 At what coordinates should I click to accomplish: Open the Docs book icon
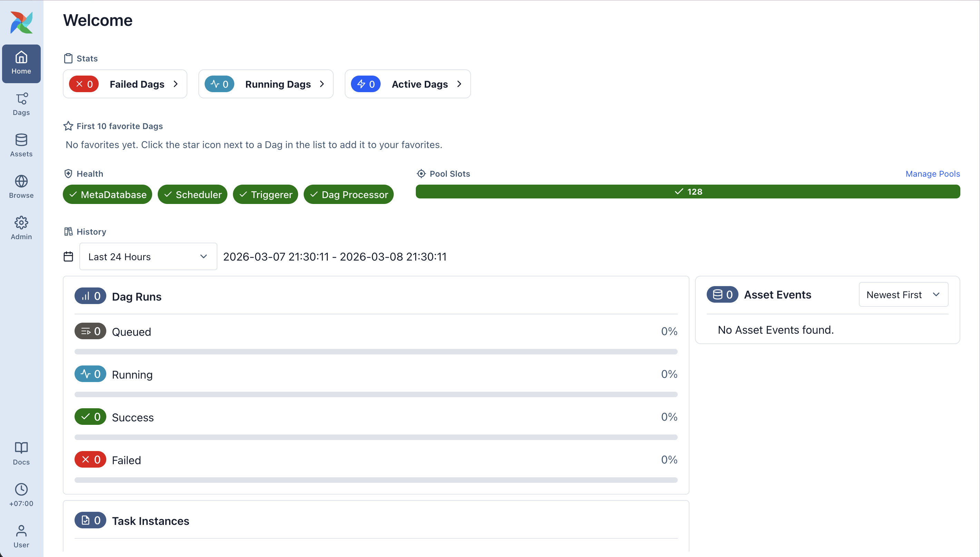click(x=21, y=453)
